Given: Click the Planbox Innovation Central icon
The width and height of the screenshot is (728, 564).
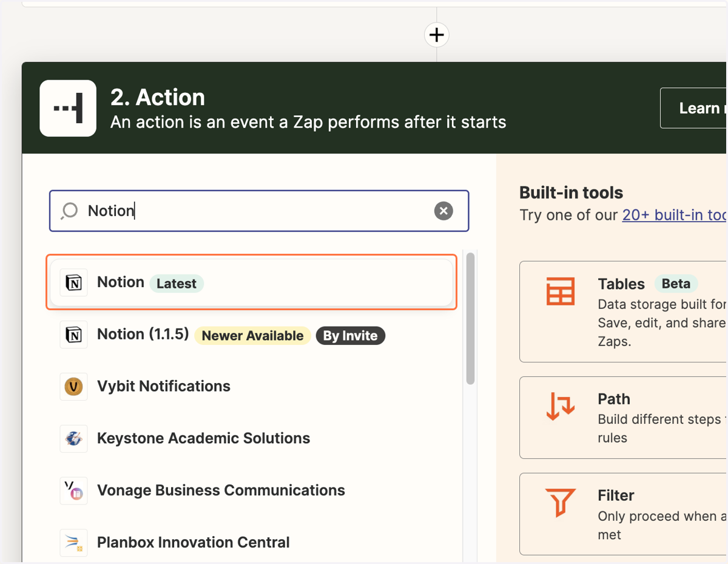Looking at the screenshot, I should [x=73, y=543].
